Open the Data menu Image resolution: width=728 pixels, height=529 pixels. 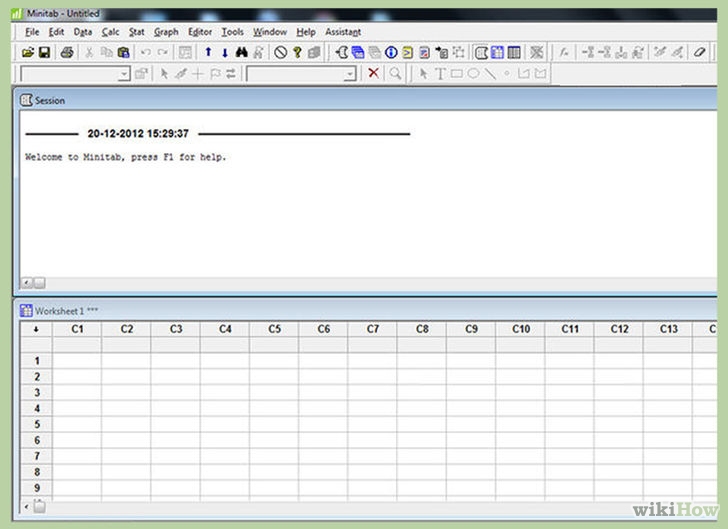(83, 32)
